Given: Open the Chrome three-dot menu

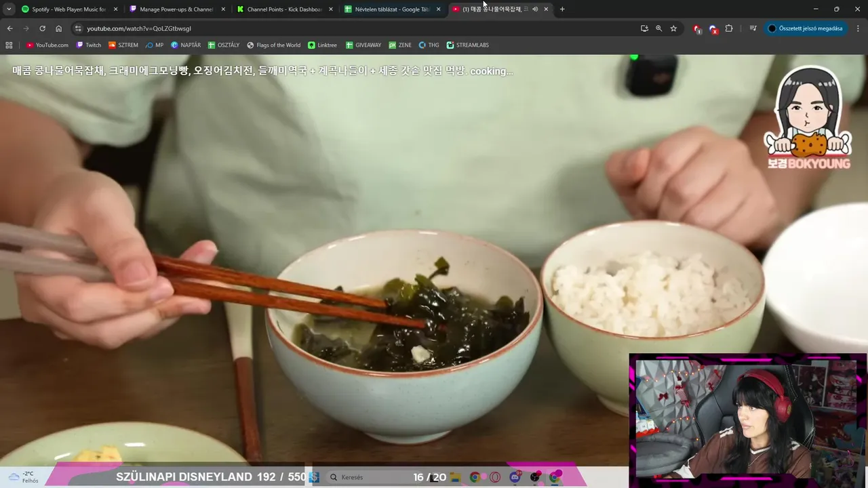Looking at the screenshot, I should click(857, 28).
